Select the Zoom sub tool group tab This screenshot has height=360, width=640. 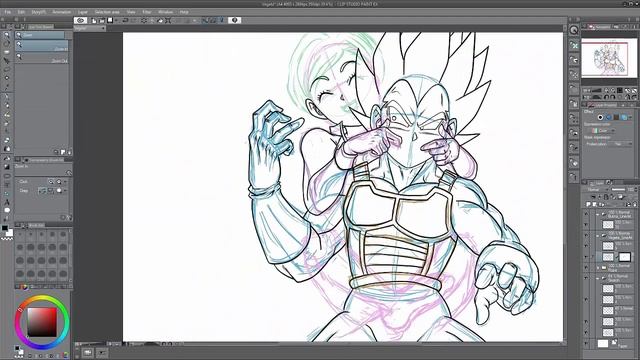coord(41,35)
